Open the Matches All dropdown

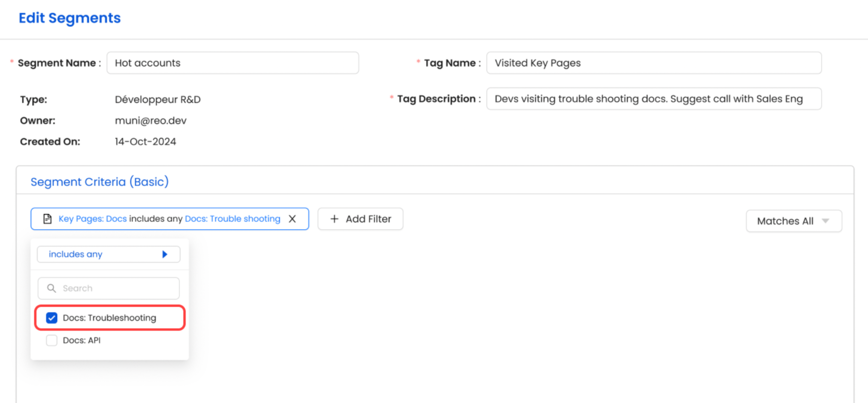[x=793, y=221]
